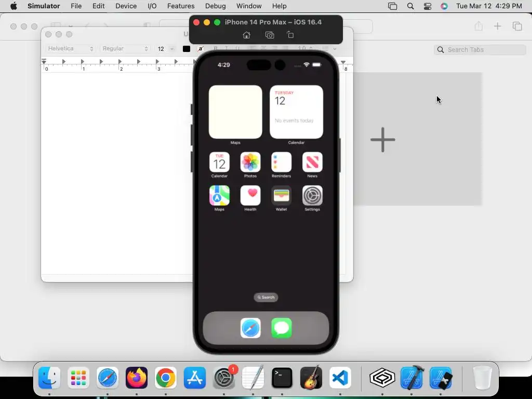Open the Trash in the Dock
The width and height of the screenshot is (532, 399).
pyautogui.click(x=482, y=378)
